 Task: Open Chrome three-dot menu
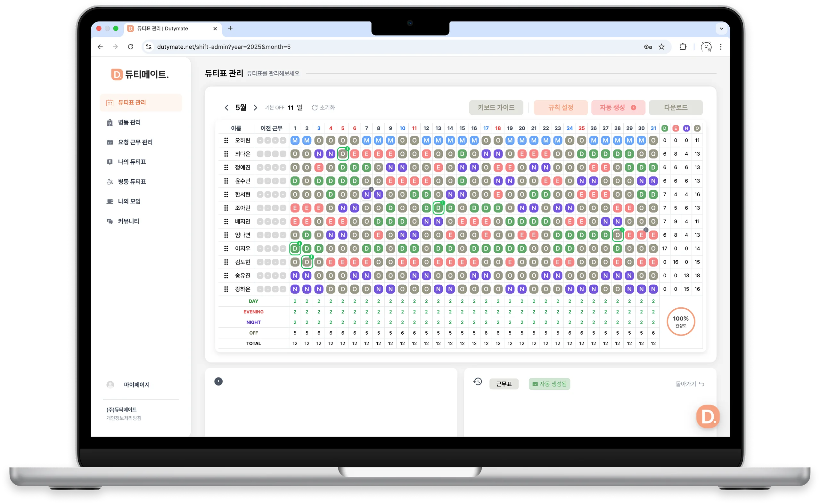pos(721,47)
